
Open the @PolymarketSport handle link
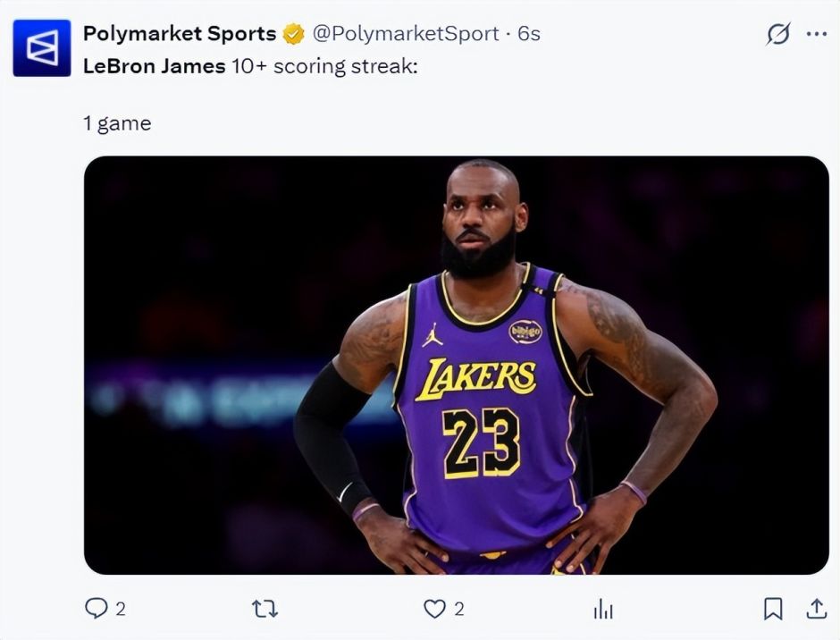(405, 34)
